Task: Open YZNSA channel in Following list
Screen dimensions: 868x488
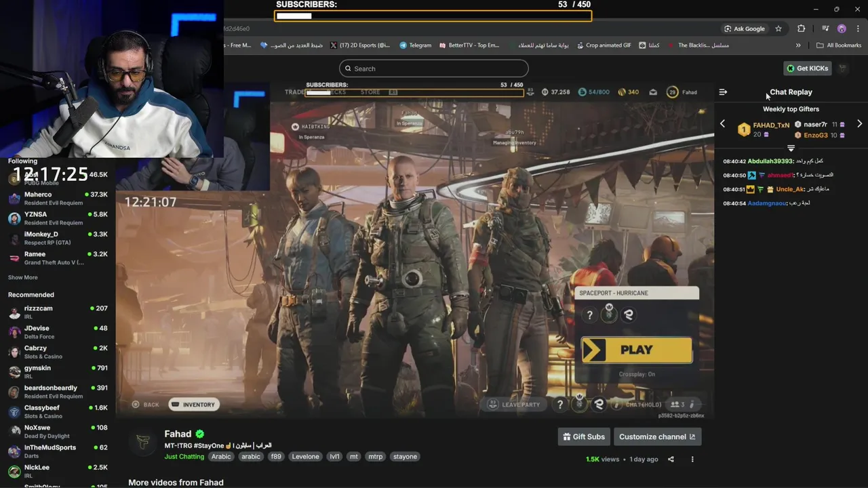Action: point(58,218)
